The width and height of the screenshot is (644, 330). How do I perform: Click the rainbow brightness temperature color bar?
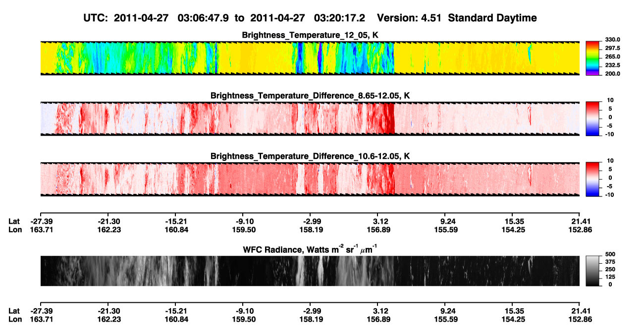tap(592, 58)
